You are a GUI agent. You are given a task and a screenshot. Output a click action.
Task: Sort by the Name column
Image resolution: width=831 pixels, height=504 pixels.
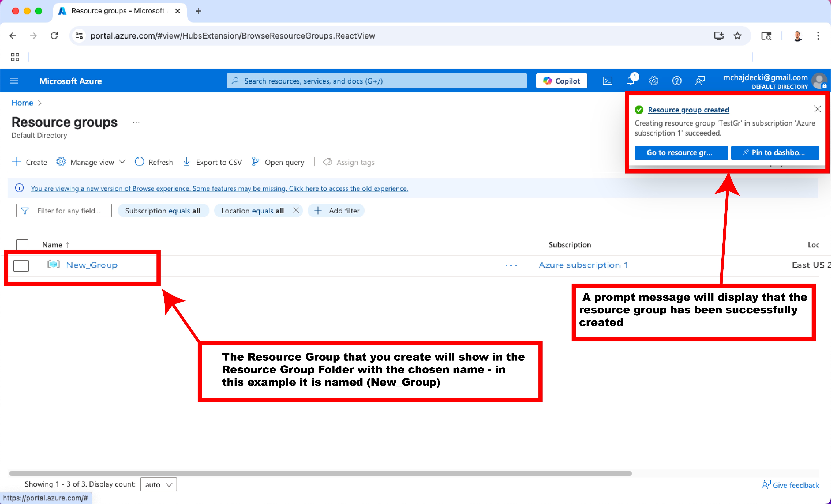tap(55, 245)
